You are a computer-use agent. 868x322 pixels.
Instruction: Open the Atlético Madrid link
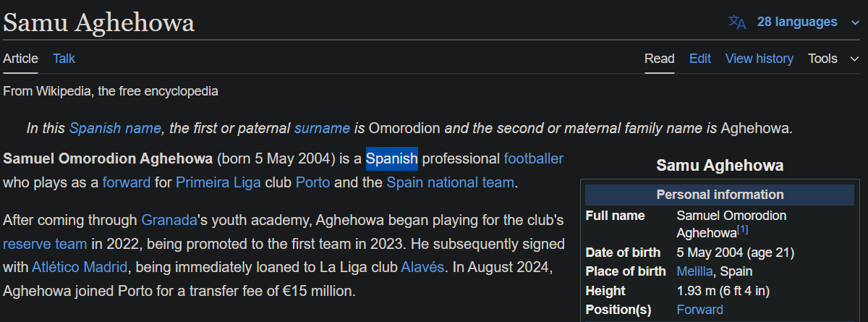click(80, 267)
